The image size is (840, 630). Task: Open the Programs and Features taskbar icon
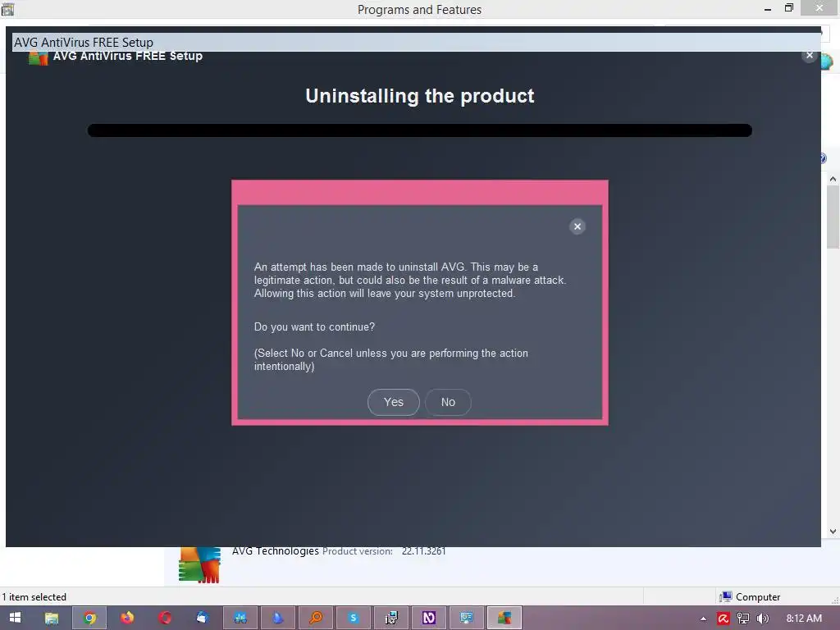[x=391, y=618]
